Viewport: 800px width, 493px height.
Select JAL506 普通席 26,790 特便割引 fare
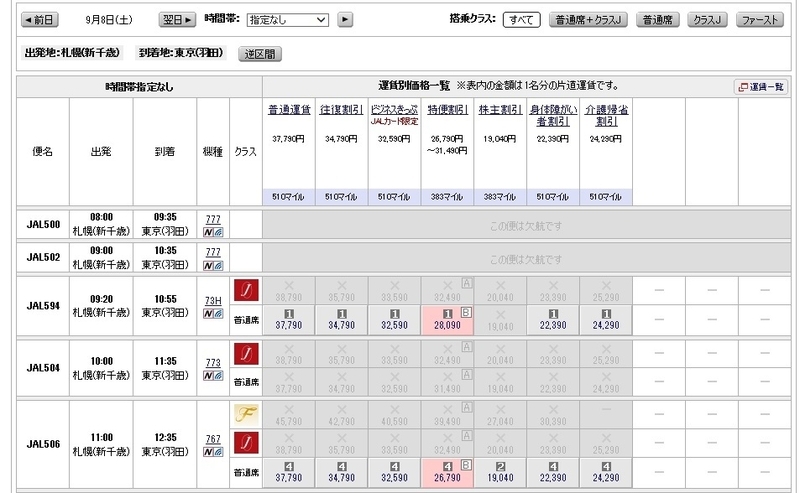coord(447,473)
